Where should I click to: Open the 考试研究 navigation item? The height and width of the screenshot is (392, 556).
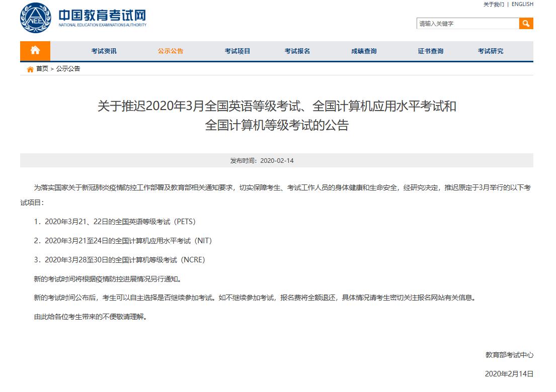pos(491,51)
